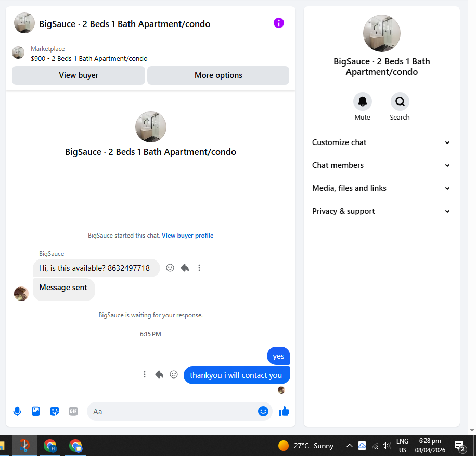476x456 pixels.
Task: Expand the Privacy & support section
Action: (x=381, y=211)
